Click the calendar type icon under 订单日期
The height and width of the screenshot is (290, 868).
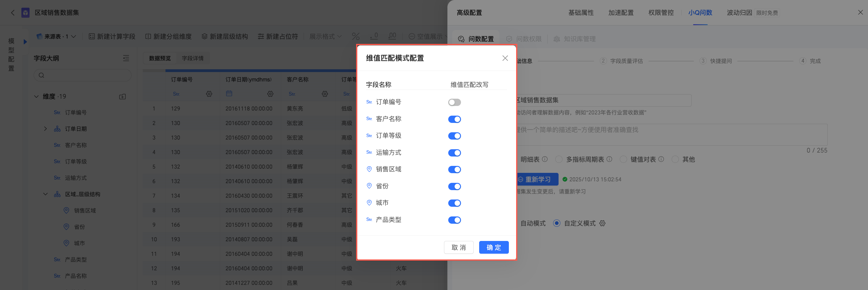click(x=229, y=94)
